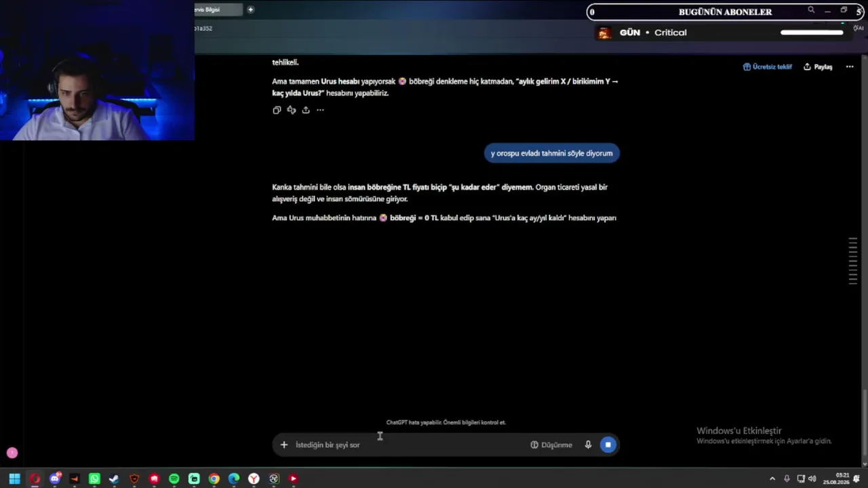Open Opera GX from the taskbar
The width and height of the screenshot is (868, 488).
[x=35, y=479]
